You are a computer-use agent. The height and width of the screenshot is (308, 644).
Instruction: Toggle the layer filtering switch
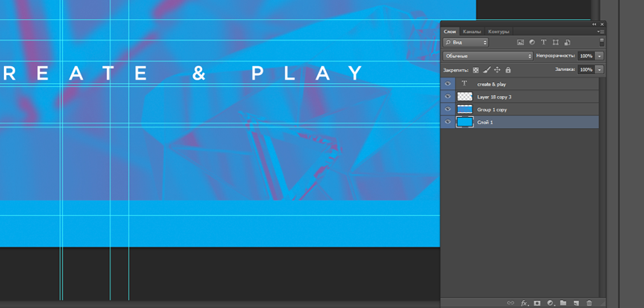(x=601, y=42)
